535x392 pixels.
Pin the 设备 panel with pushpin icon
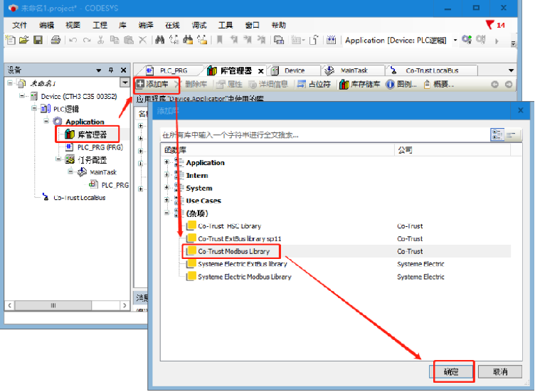(111, 70)
